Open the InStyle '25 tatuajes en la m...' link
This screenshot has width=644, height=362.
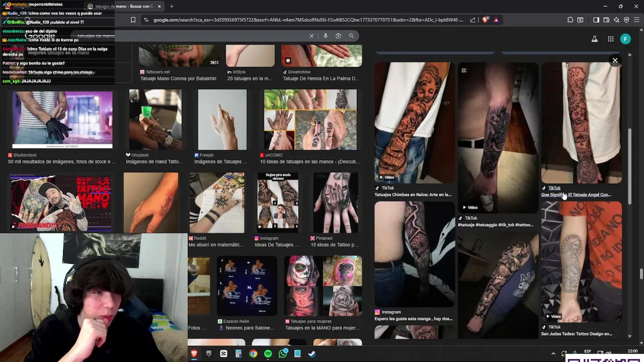click(x=250, y=78)
